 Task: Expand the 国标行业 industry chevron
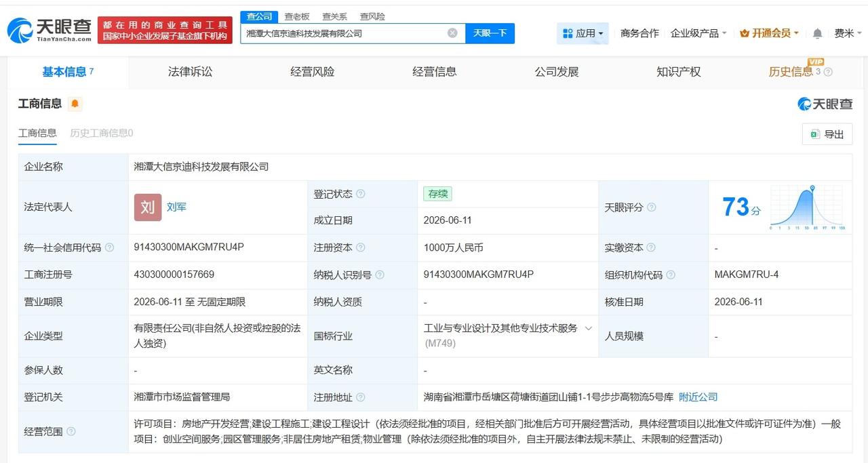coord(588,328)
